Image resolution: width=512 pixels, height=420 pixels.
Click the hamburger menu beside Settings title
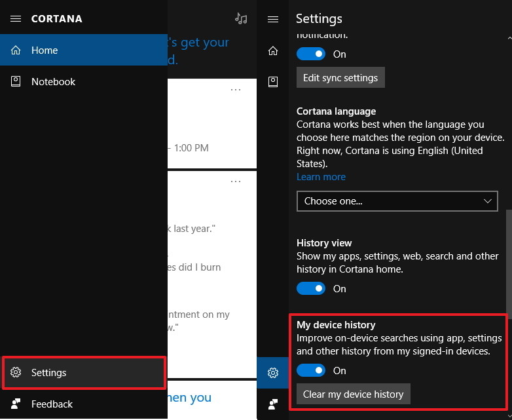click(x=273, y=19)
